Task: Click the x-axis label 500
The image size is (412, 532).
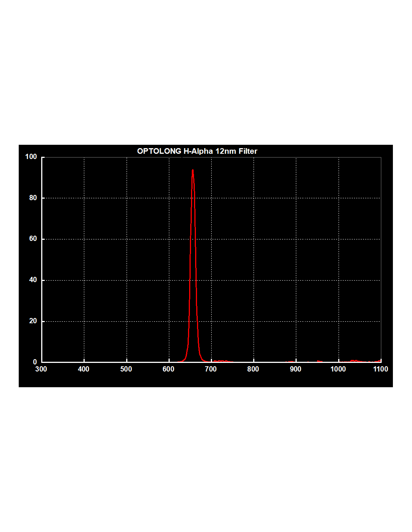Action: pos(126,369)
